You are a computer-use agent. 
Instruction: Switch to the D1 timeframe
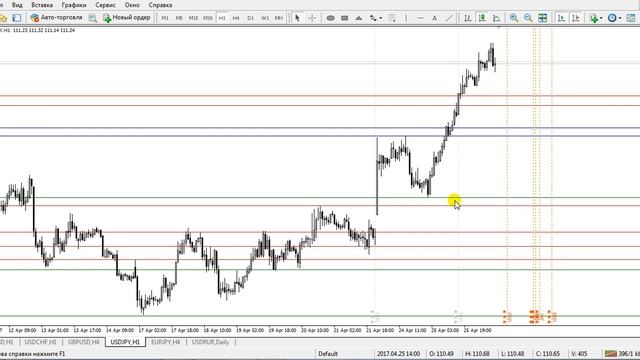pos(250,18)
